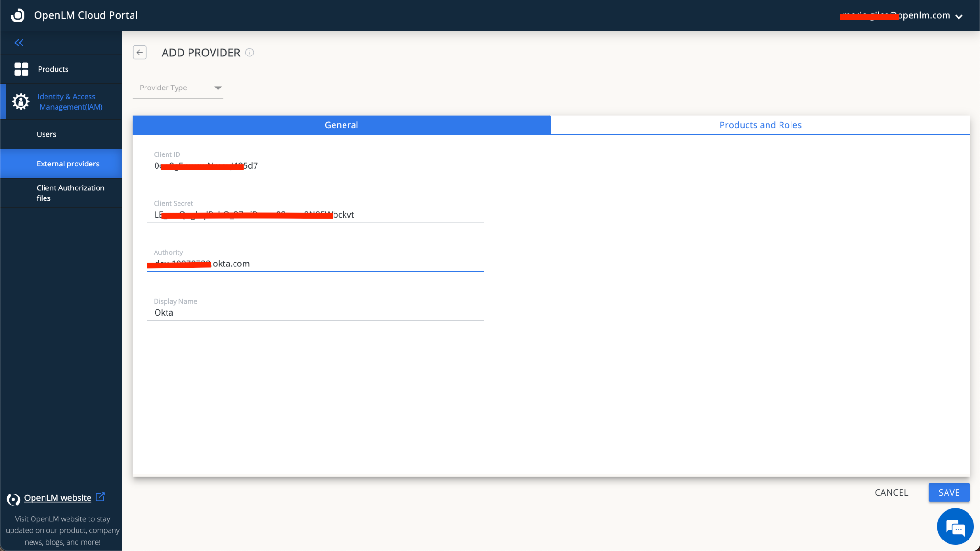
Task: Switch to the Products and Roles tab
Action: pos(760,125)
